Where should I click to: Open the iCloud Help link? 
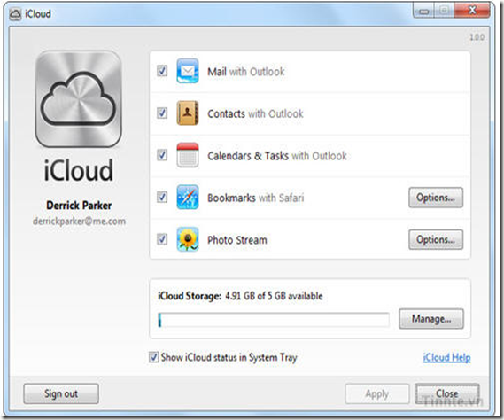point(446,357)
